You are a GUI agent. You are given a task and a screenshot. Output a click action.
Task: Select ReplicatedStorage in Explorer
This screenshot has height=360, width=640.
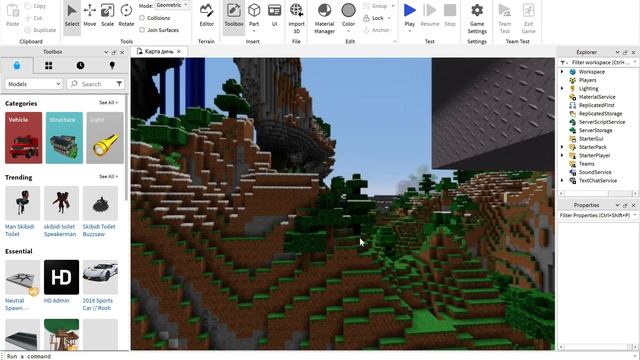pos(600,113)
